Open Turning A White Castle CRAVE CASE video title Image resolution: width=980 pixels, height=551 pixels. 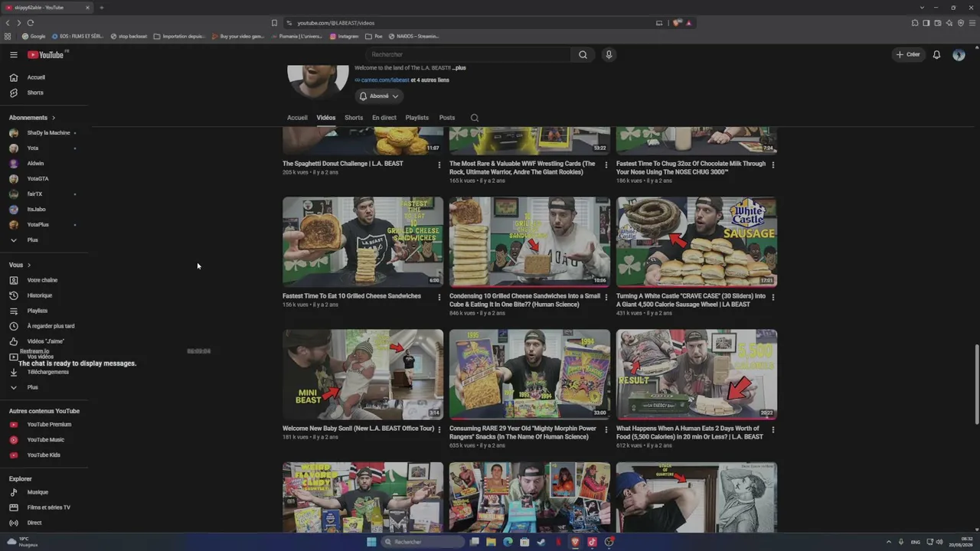[x=691, y=301]
